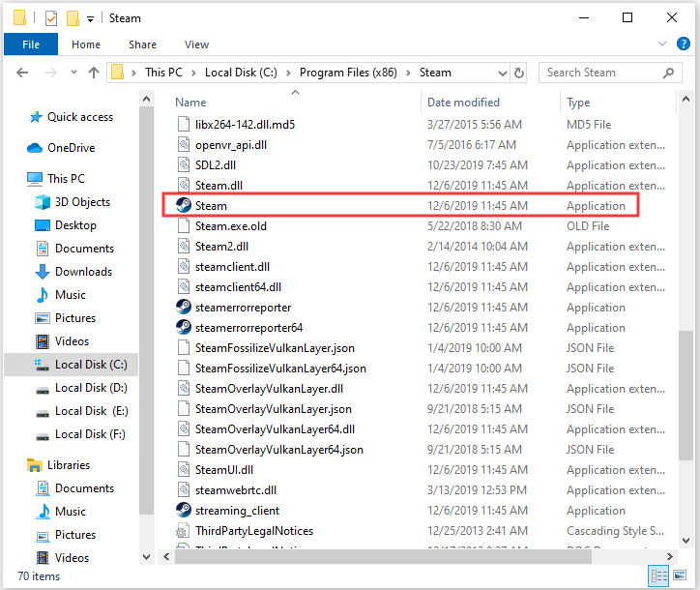Select Music under This PC

coord(70,295)
